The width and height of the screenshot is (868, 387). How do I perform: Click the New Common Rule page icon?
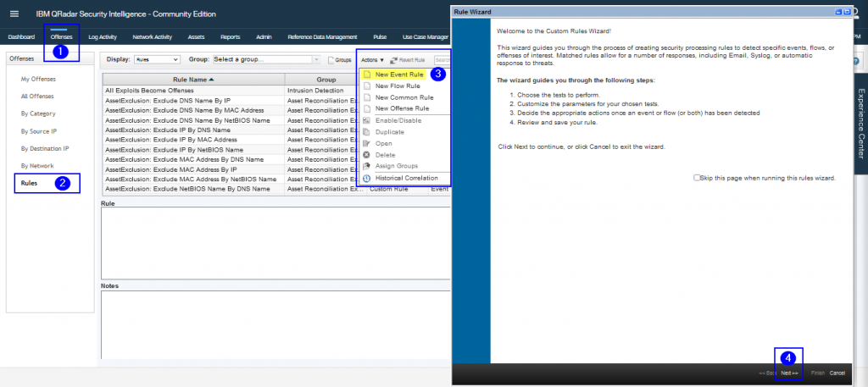click(x=366, y=97)
